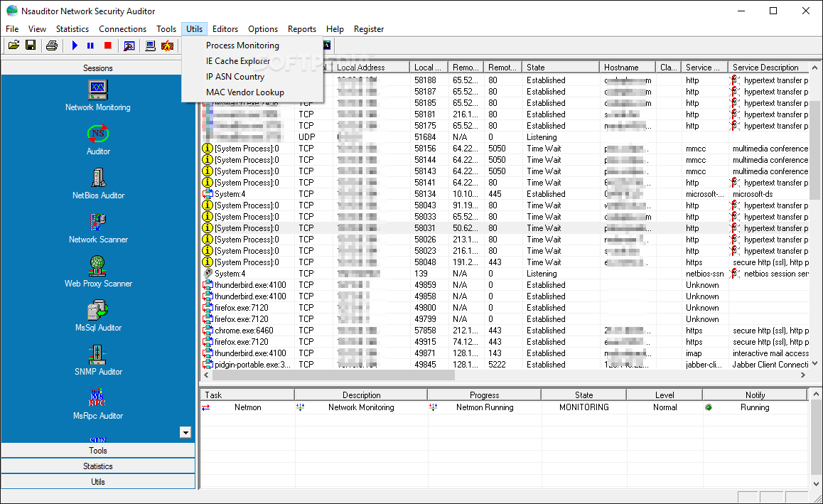Click the MONITORING state cell
The width and height of the screenshot is (823, 504).
(584, 407)
